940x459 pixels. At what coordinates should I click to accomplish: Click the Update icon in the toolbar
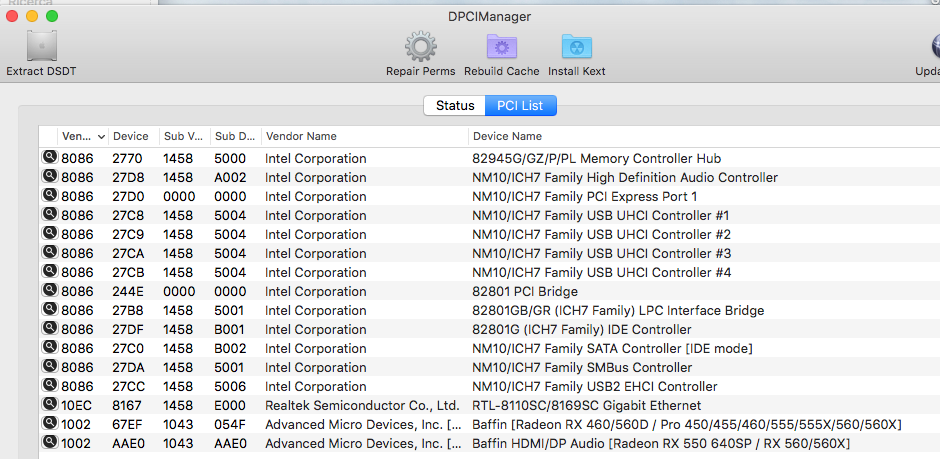coord(936,47)
